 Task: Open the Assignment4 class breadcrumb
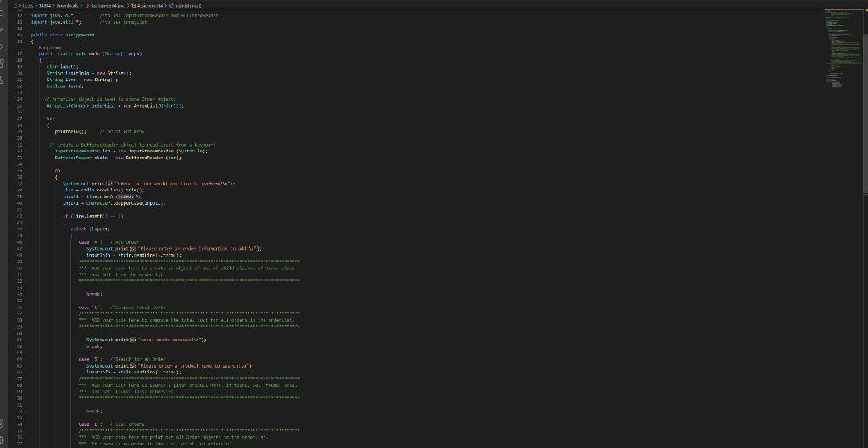point(147,5)
